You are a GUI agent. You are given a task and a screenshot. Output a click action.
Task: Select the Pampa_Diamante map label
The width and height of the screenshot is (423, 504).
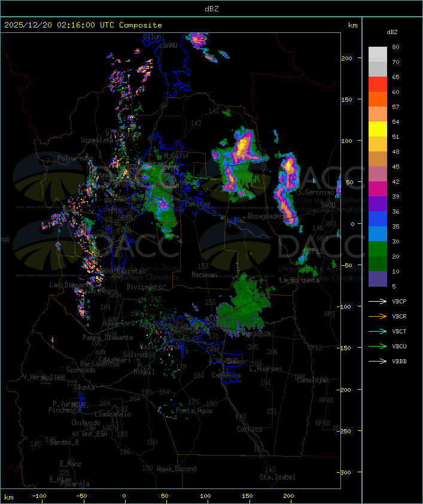[108, 338]
